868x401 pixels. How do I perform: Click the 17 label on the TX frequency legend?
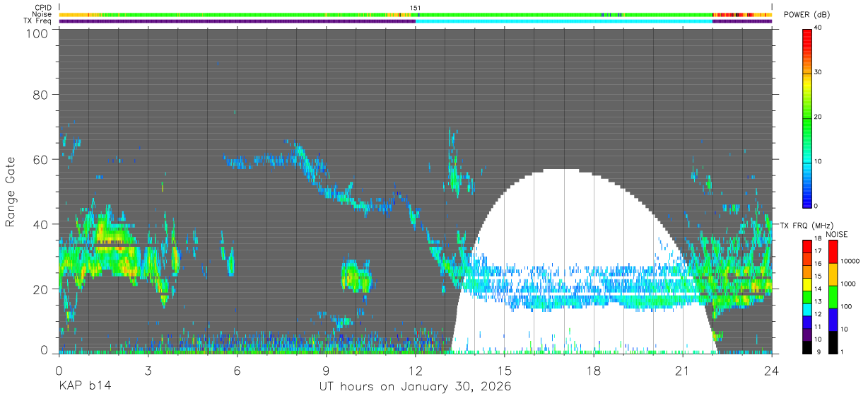pyautogui.click(x=817, y=251)
